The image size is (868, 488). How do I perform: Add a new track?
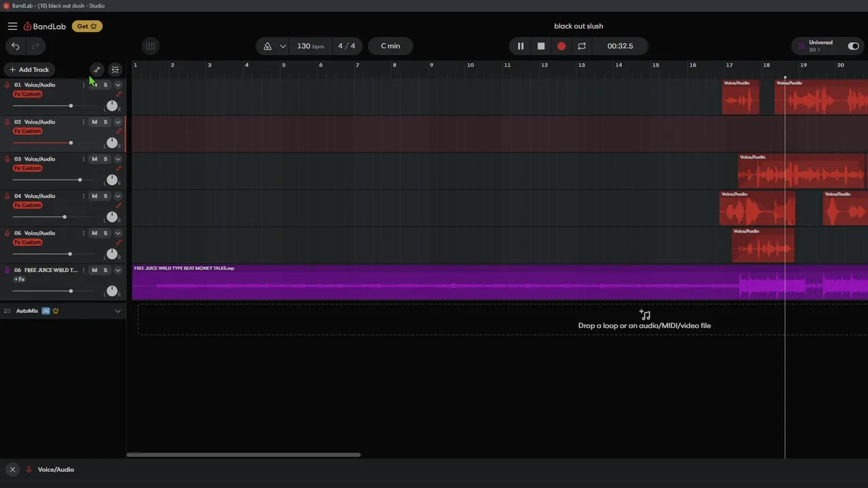(x=29, y=69)
